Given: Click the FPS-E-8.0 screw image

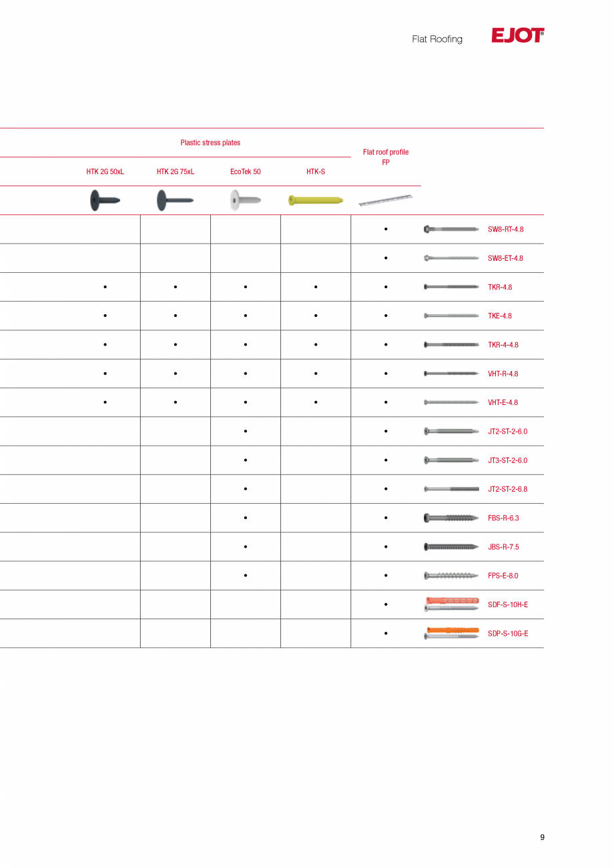Looking at the screenshot, I should coord(451,576).
